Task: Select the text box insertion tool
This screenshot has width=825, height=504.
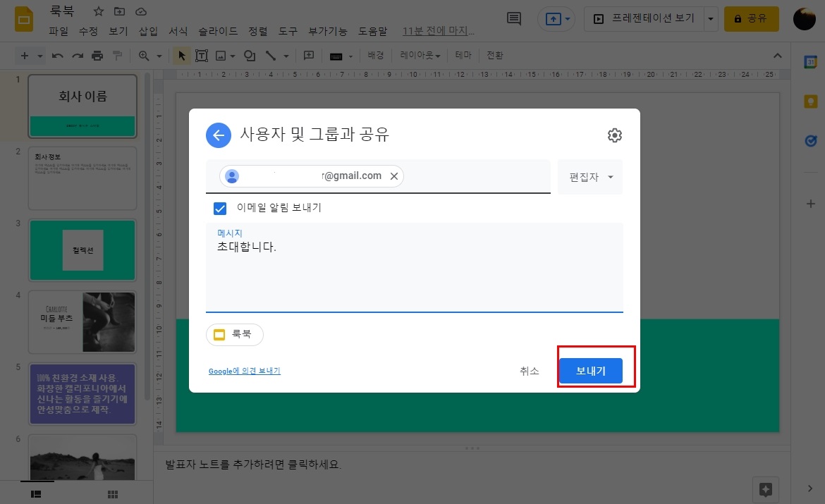Action: (x=202, y=55)
